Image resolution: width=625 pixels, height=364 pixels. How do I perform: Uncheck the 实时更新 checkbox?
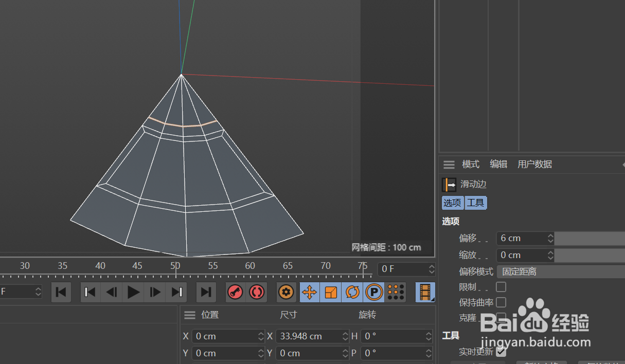pyautogui.click(x=501, y=352)
